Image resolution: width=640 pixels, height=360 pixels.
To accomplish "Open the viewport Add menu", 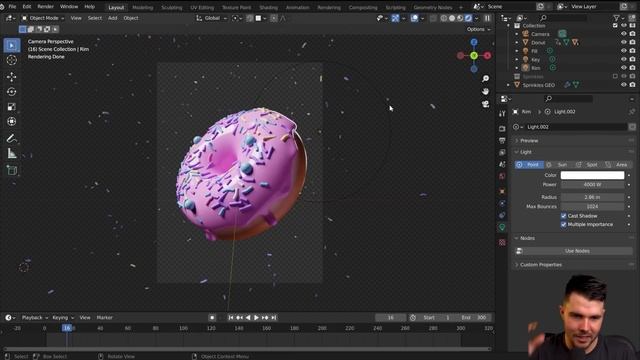I will [113, 18].
